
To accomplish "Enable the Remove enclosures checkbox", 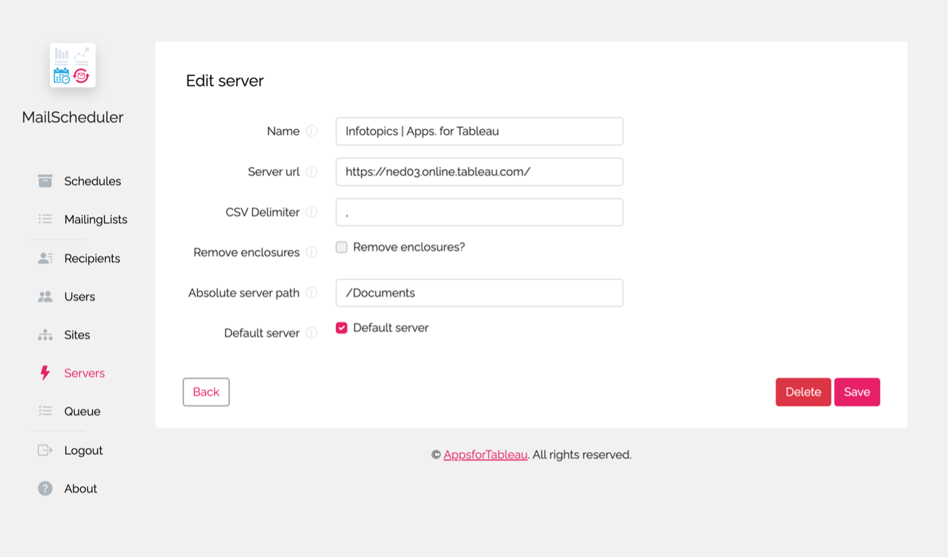I will [342, 247].
